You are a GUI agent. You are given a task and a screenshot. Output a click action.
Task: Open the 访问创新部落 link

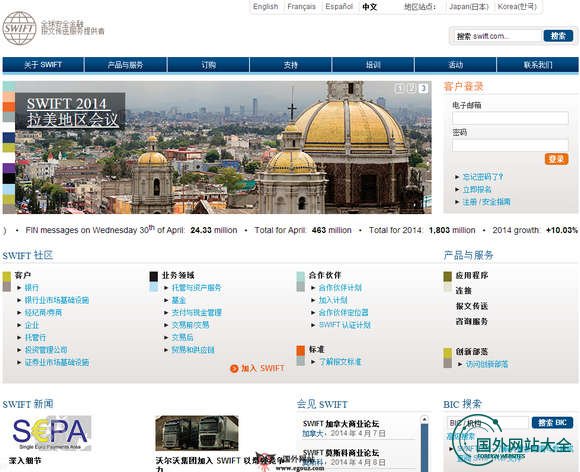click(x=486, y=364)
